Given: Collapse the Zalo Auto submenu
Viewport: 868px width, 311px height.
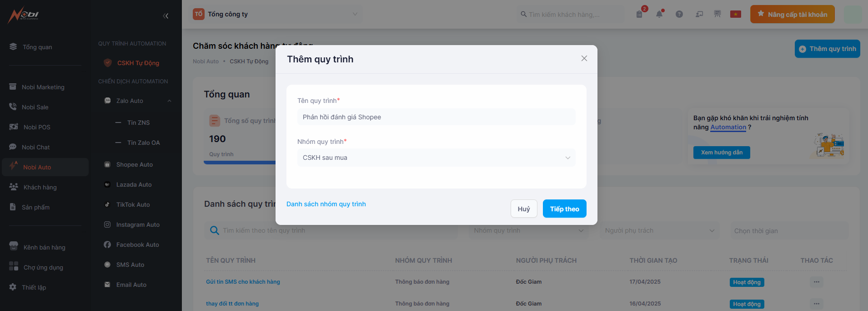Looking at the screenshot, I should (169, 101).
